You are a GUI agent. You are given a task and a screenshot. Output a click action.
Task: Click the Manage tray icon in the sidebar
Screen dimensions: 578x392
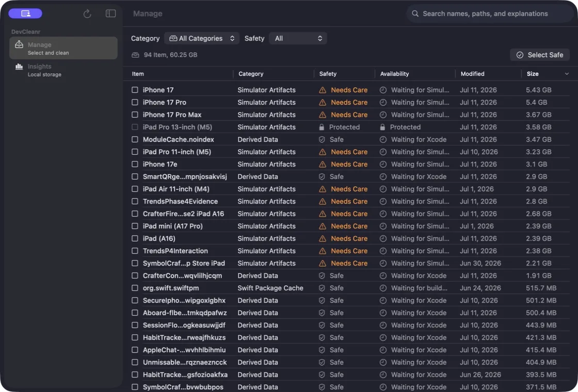tap(19, 44)
